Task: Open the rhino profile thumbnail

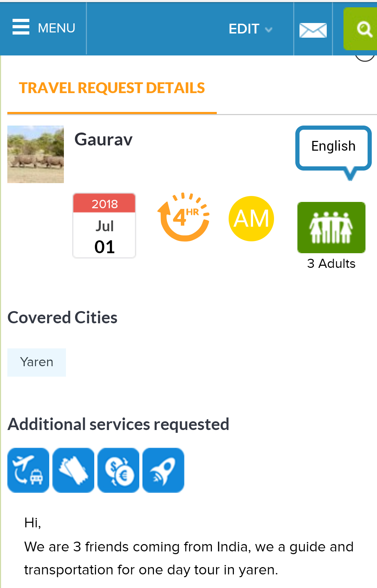Action: pyautogui.click(x=36, y=154)
